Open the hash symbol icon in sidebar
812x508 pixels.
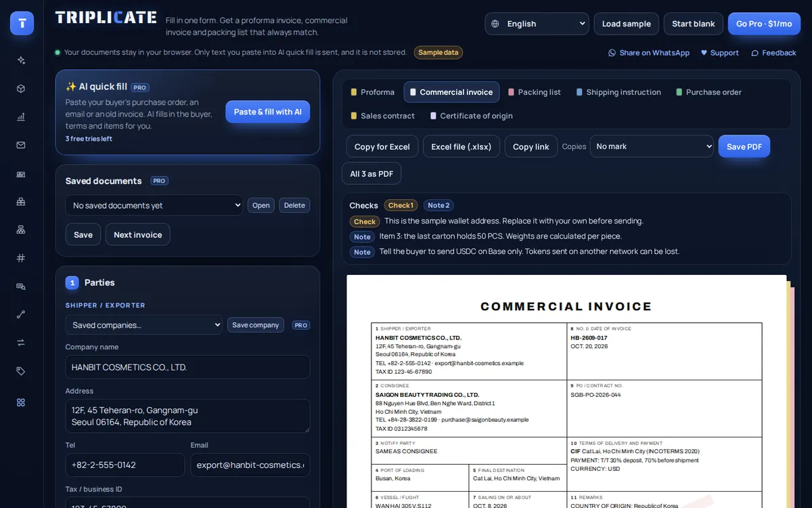point(21,258)
